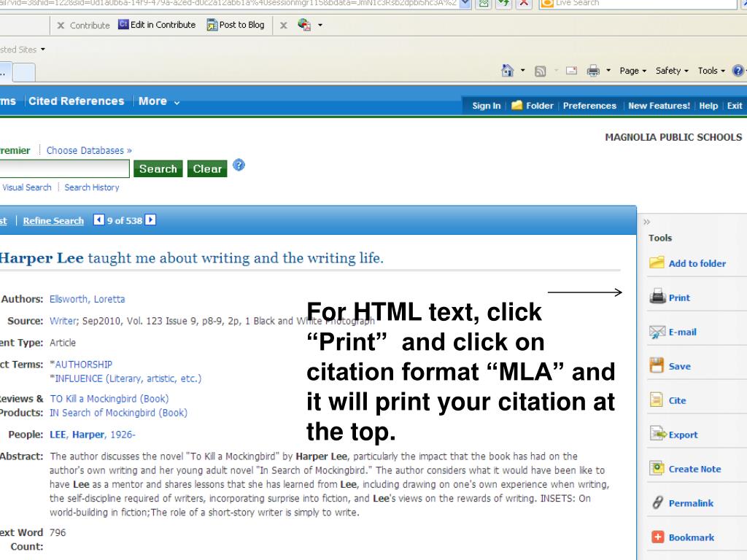The height and width of the screenshot is (560, 747).
Task: Open Cited References tab
Action: point(77,101)
